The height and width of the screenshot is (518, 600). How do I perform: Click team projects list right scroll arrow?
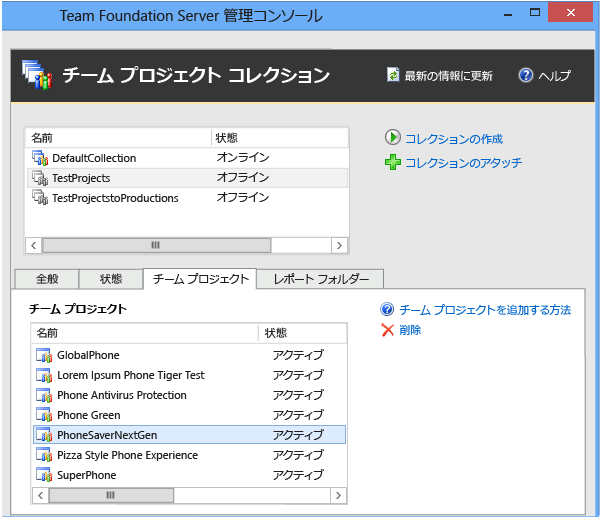tap(338, 495)
